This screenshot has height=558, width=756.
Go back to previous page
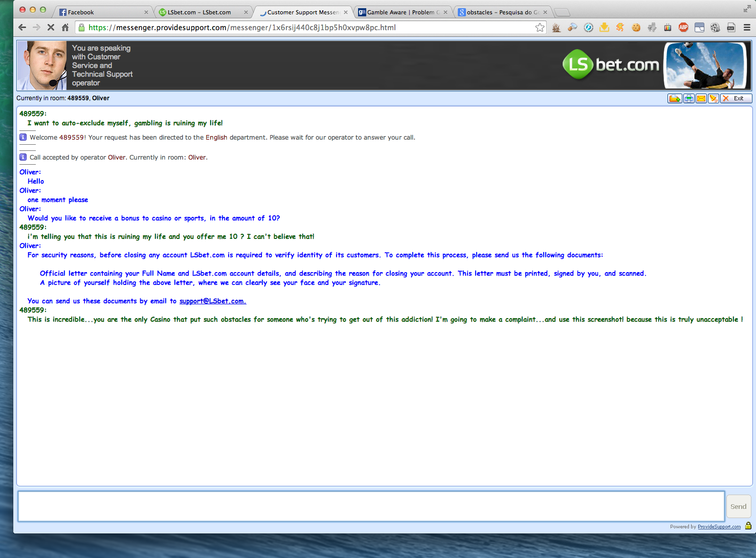coord(22,28)
